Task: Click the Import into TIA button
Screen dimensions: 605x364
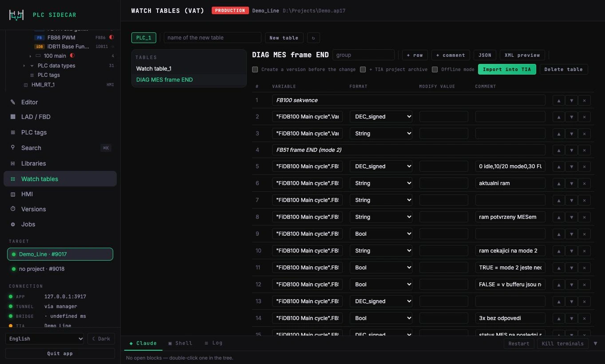Action: click(507, 69)
